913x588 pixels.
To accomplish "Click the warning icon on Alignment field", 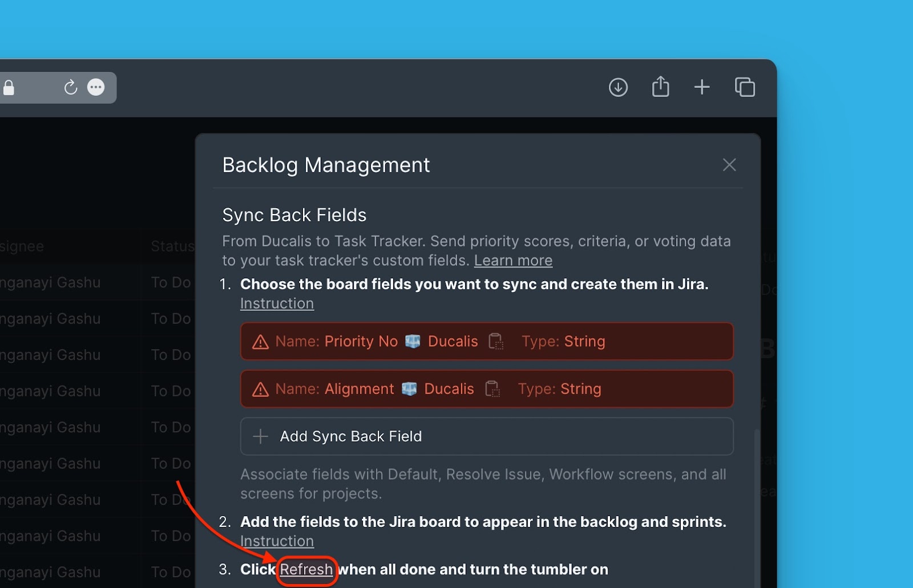I will pos(260,389).
